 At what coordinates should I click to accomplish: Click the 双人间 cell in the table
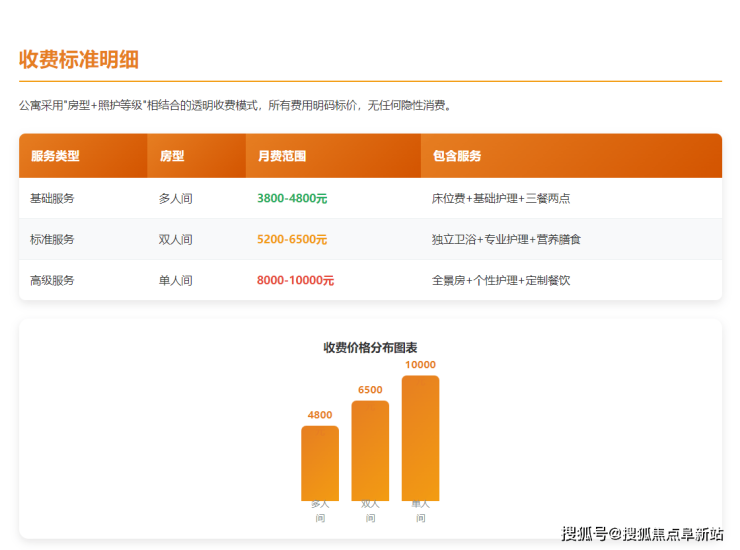[x=175, y=240]
